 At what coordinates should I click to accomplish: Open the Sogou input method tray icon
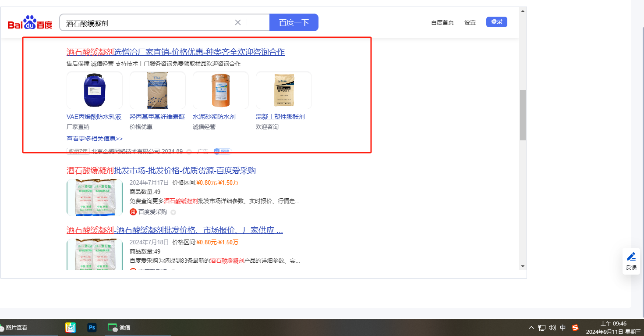pos(575,328)
